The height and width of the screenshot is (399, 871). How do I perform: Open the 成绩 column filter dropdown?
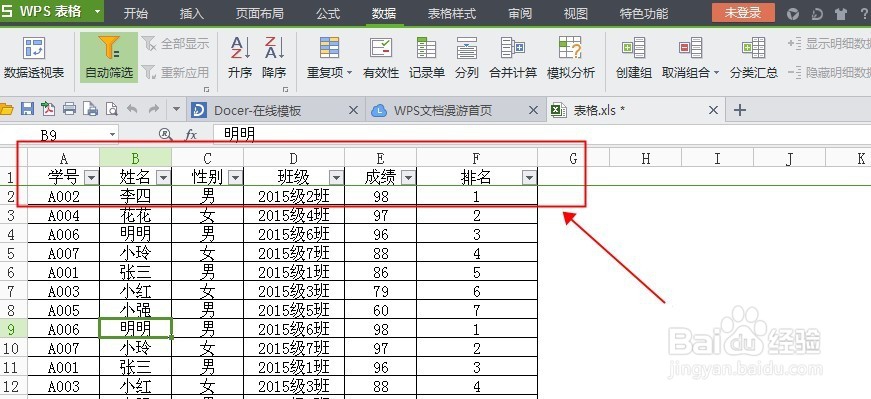(x=408, y=178)
